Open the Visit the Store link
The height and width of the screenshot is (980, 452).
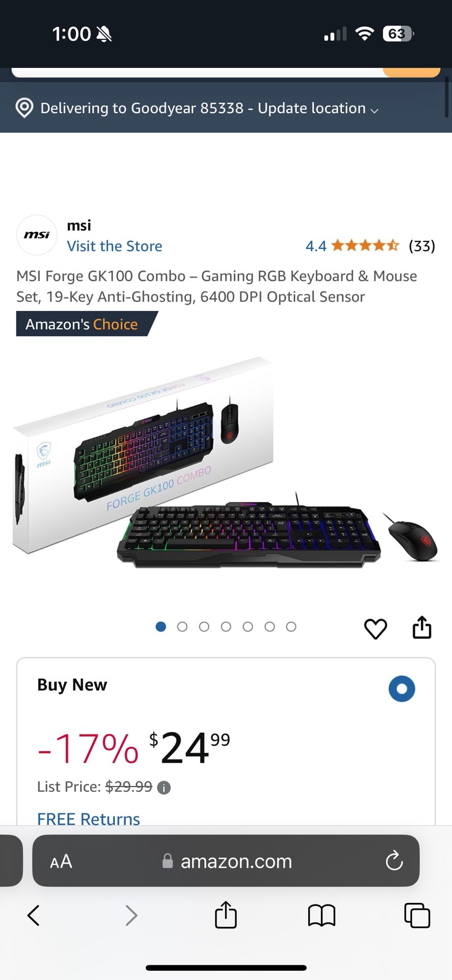click(115, 246)
